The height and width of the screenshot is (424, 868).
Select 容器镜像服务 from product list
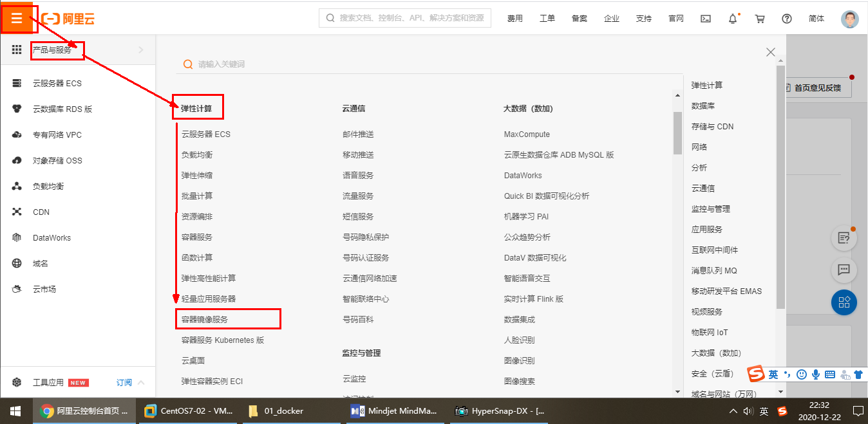(205, 319)
